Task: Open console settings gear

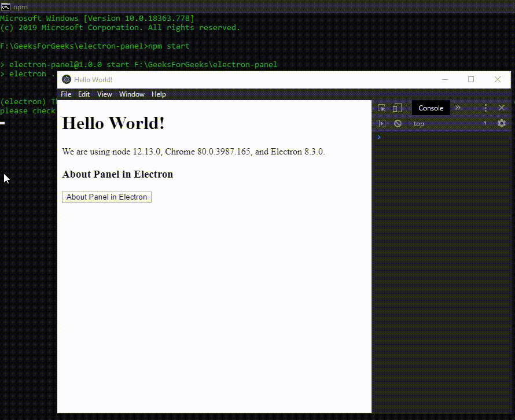Action: point(502,123)
